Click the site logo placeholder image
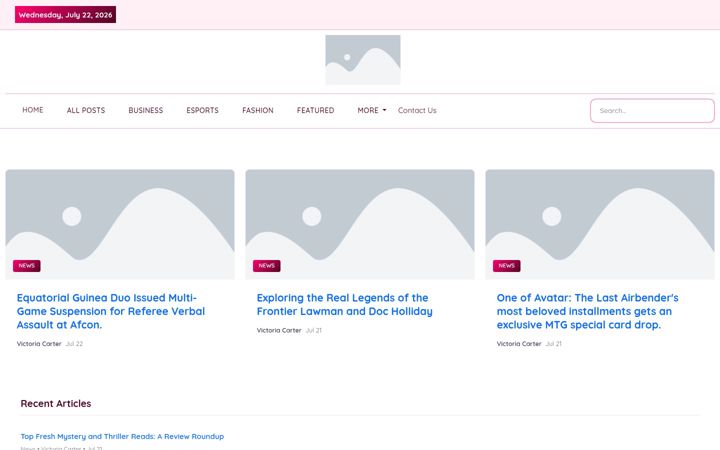The width and height of the screenshot is (720, 450). (363, 60)
